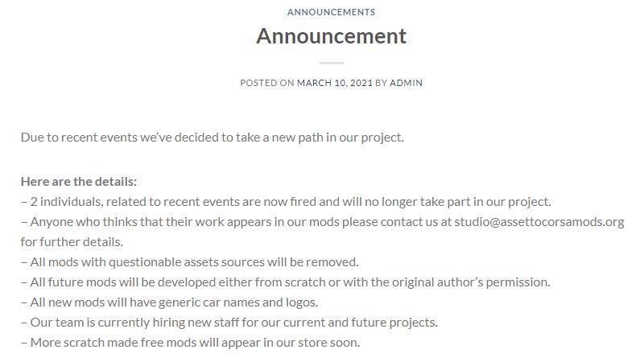
Task: Open the ADMIN author link
Action: pyautogui.click(x=406, y=83)
